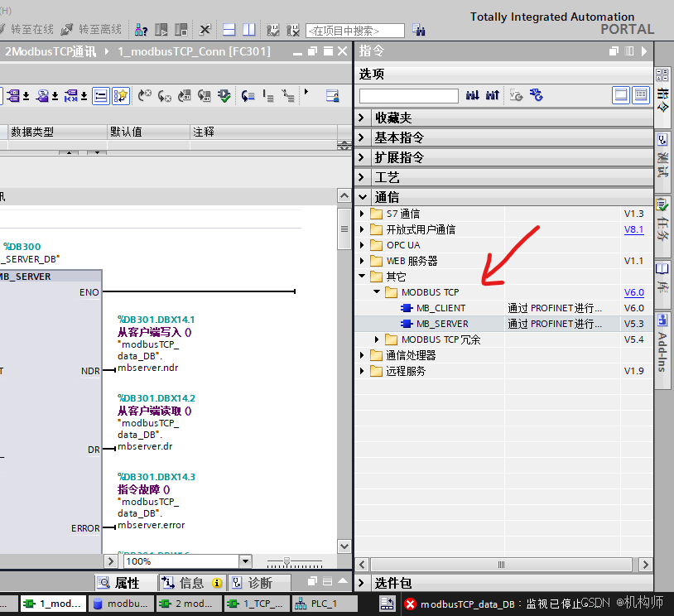Click the red error status icon
Screen dimensions: 674x616
[410, 604]
